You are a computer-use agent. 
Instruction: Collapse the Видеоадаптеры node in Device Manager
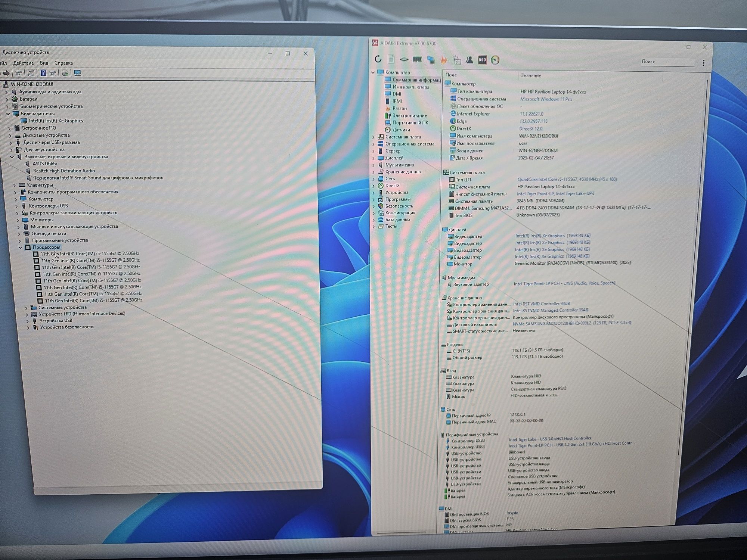coord(8,113)
